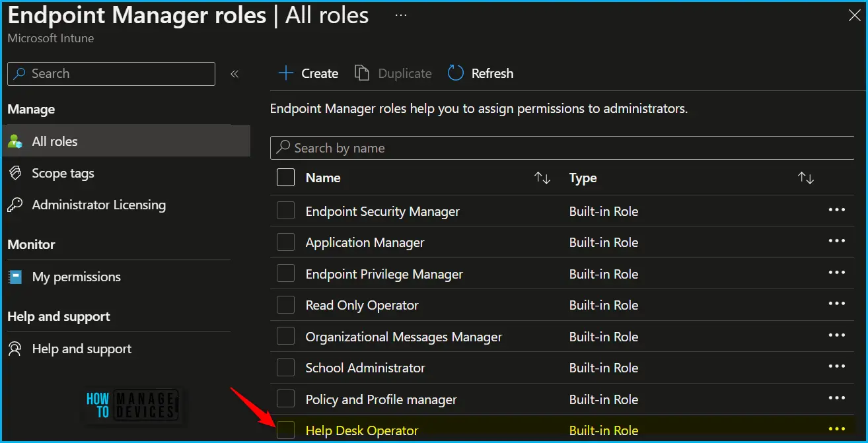Screen dimensions: 868x443
Task: Click the page header ellipsis icon
Action: point(401,14)
